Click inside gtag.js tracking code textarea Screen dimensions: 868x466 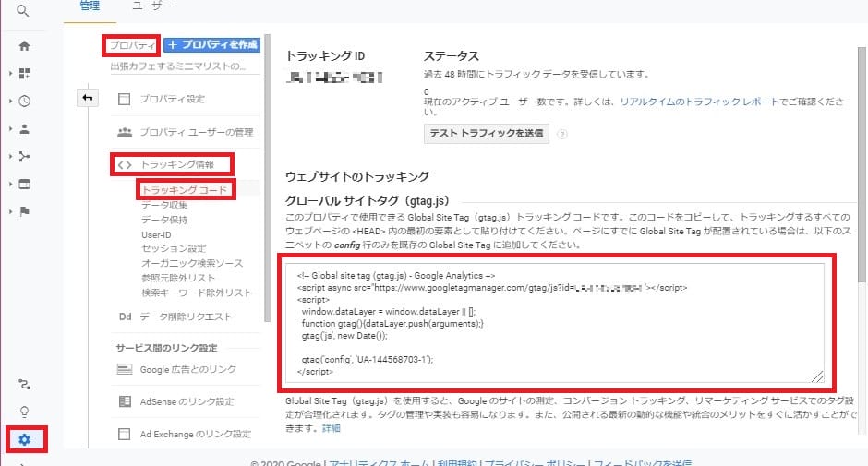[555, 323]
